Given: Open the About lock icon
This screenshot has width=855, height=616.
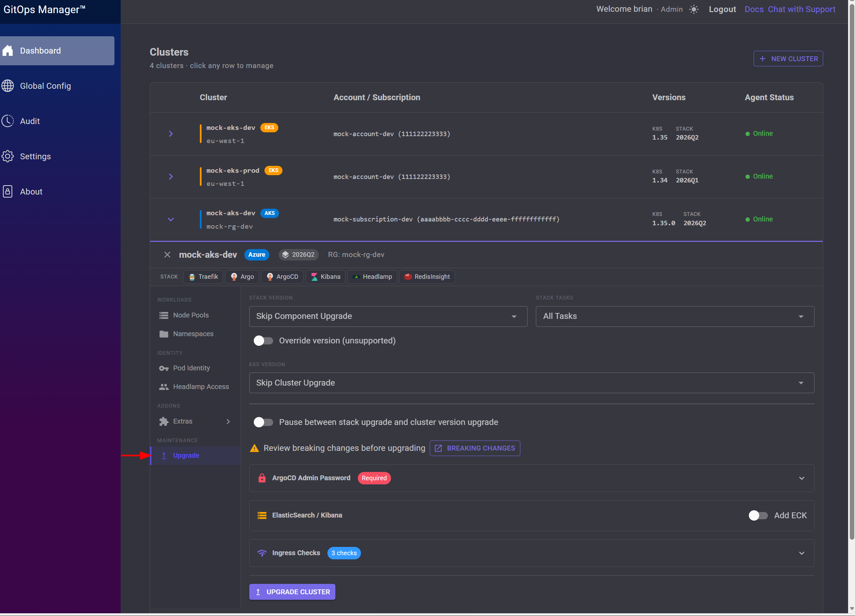Looking at the screenshot, I should (x=8, y=191).
